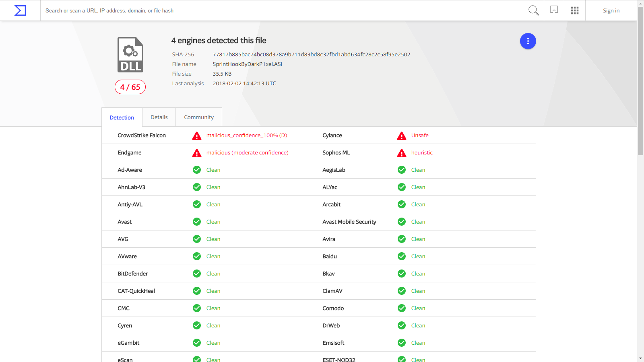Image resolution: width=644 pixels, height=362 pixels.
Task: Click the VirusTotal sigma logo
Action: click(x=20, y=10)
